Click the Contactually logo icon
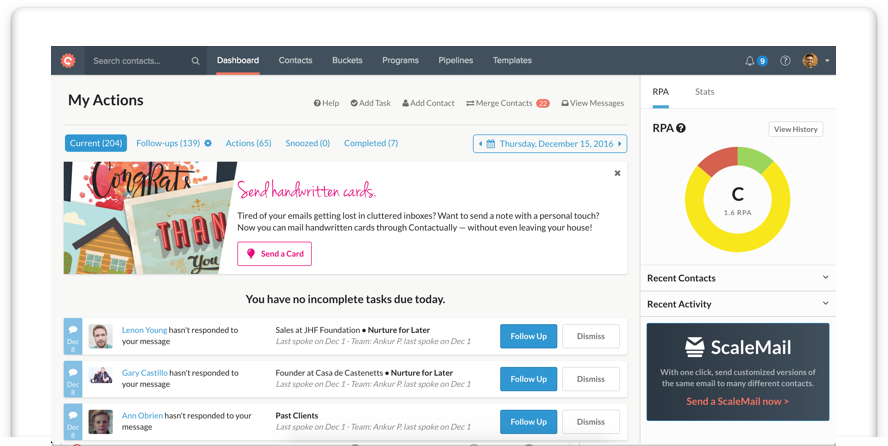Image resolution: width=888 pixels, height=446 pixels. click(x=67, y=60)
